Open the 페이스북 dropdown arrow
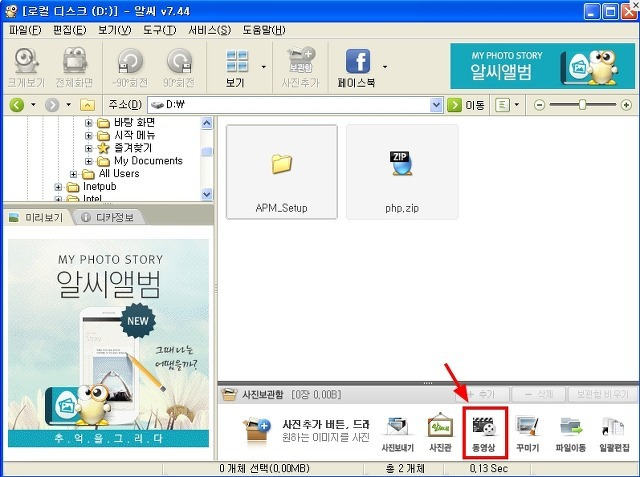Screen dimensions: 640x477 pos(384,67)
